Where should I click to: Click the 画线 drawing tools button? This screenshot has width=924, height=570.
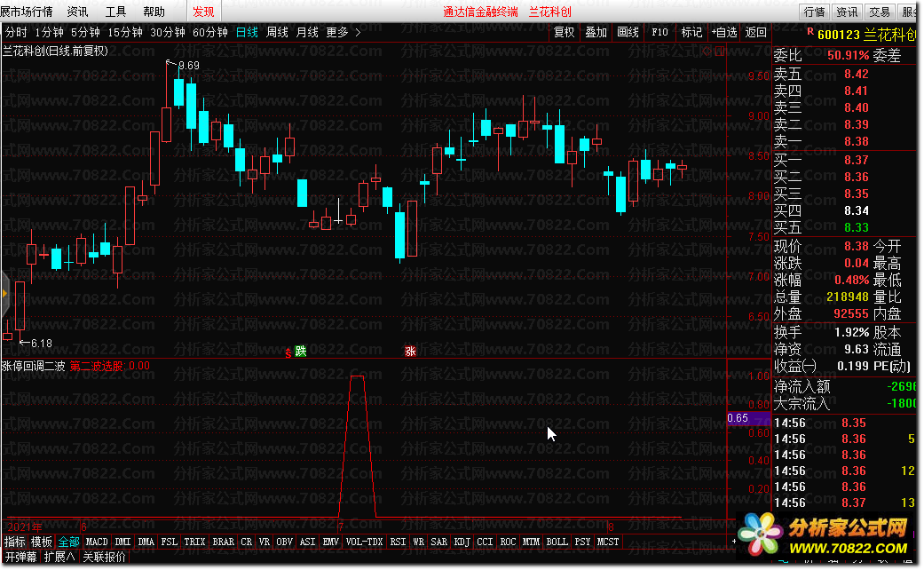(628, 33)
